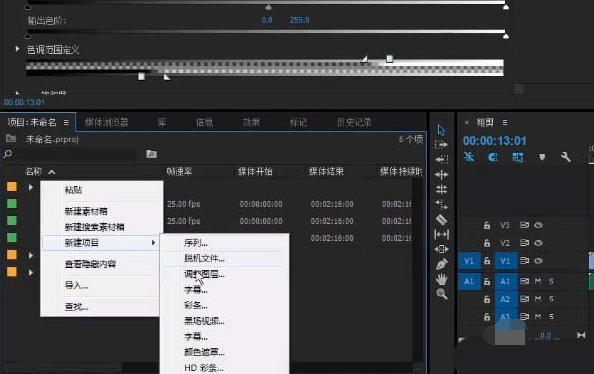Add a marker with the timeline marker icon
Image resolution: width=594 pixels, height=374 pixels.
[542, 157]
